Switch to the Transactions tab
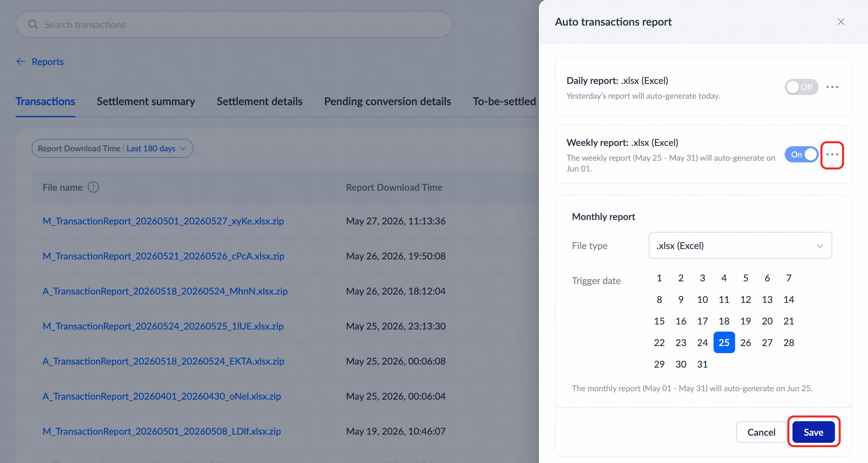 (x=45, y=101)
